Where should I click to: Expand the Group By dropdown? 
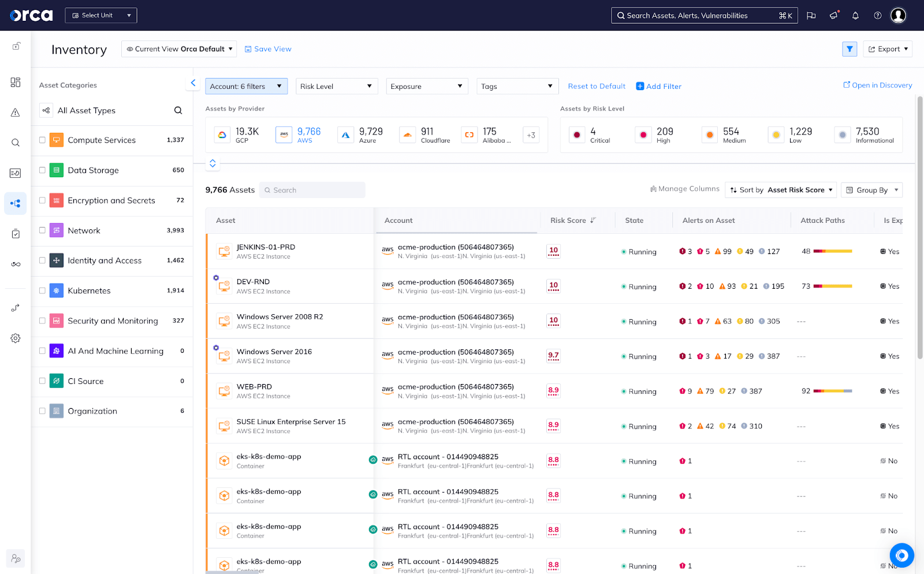click(x=871, y=189)
